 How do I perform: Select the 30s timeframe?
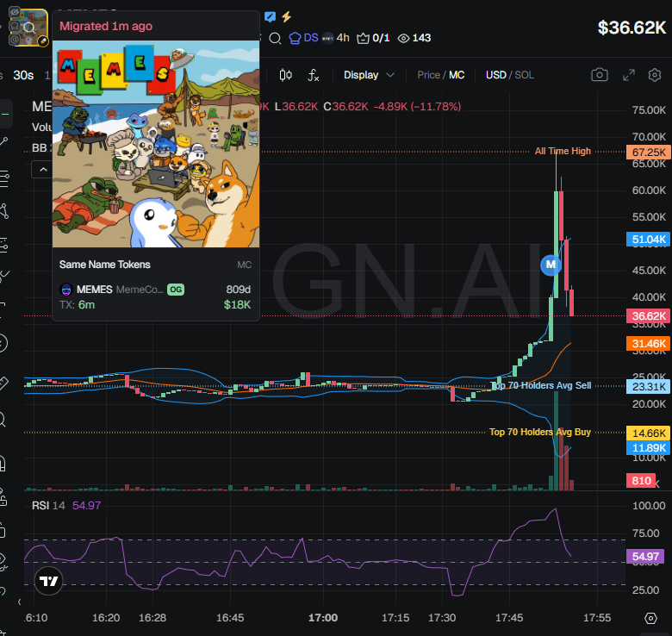(23, 76)
